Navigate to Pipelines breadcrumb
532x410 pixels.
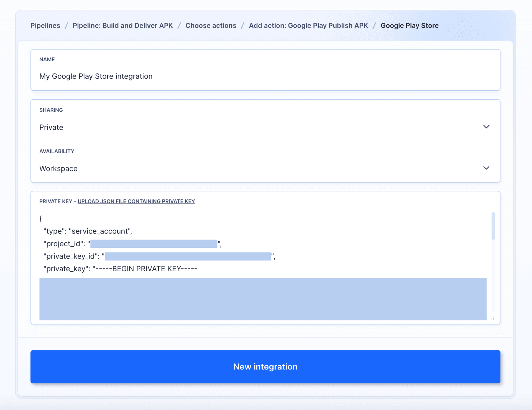coord(45,25)
